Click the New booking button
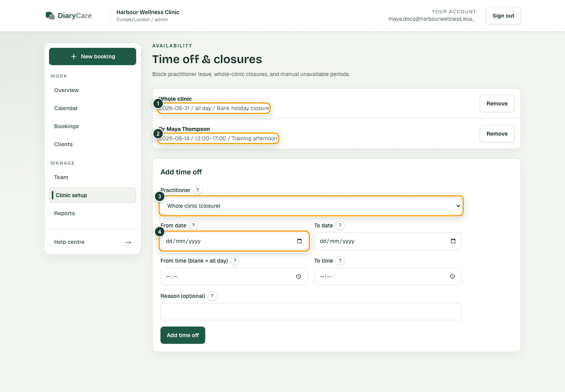565x392 pixels. click(93, 56)
